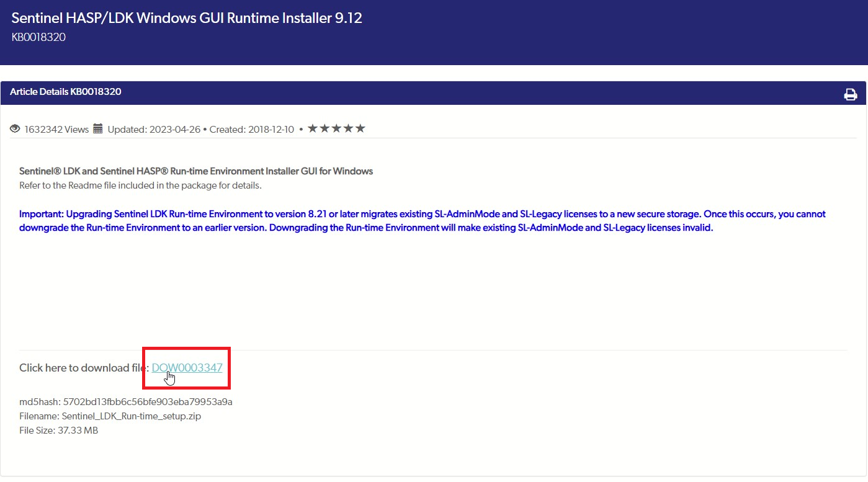Click the first star of the rating
Screen dimensions: 868x482
pyautogui.click(x=313, y=128)
